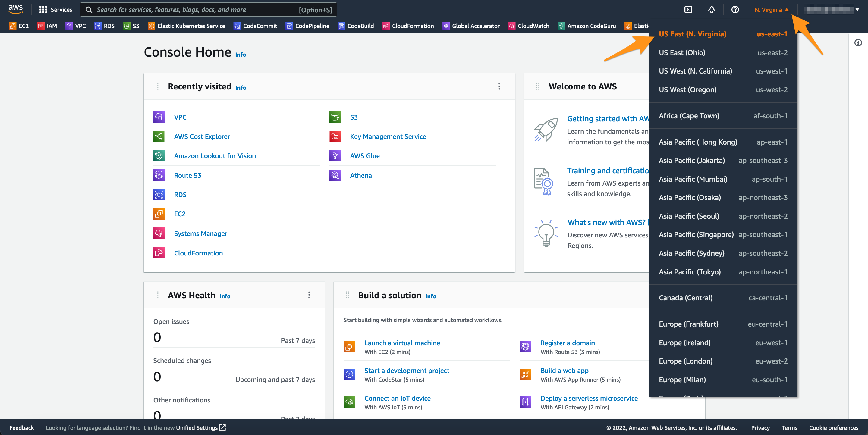Open Info next to Build a solution

(x=430, y=296)
